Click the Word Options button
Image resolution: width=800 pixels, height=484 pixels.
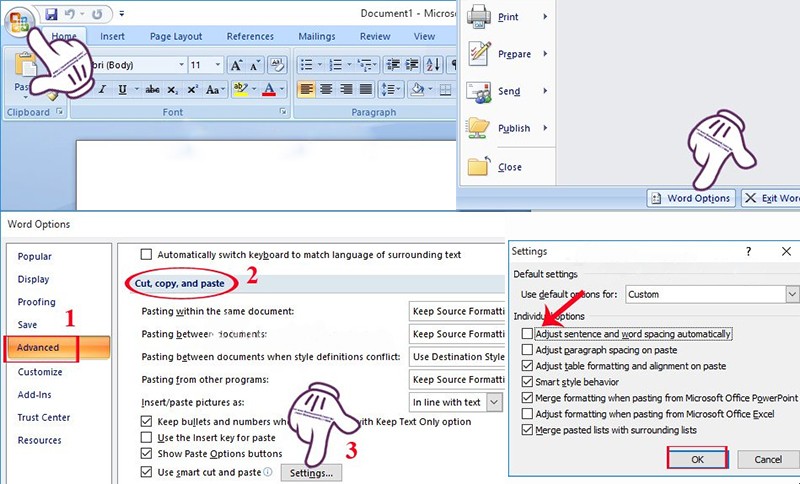(690, 198)
